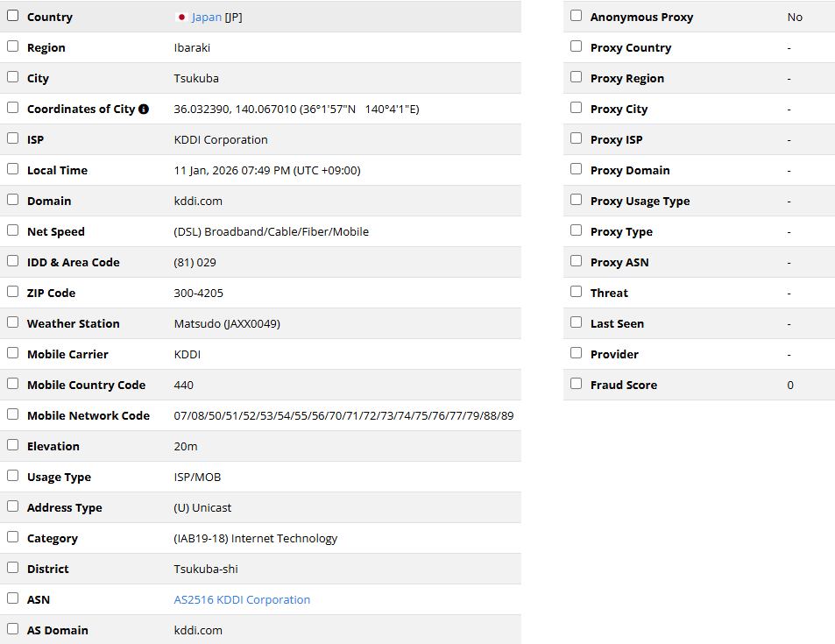Viewport: 835px width, 644px height.
Task: Check the Mobile Network Code checkbox
Action: 12,414
